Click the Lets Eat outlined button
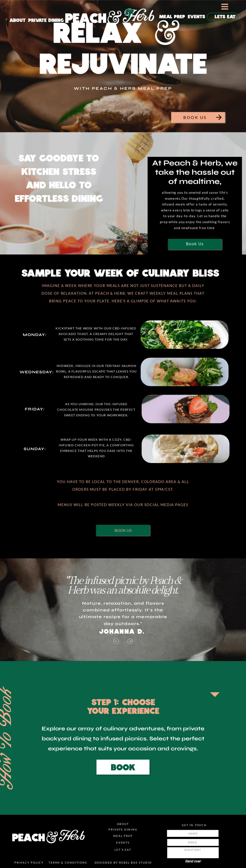The height and width of the screenshot is (868, 246). pyautogui.click(x=223, y=17)
